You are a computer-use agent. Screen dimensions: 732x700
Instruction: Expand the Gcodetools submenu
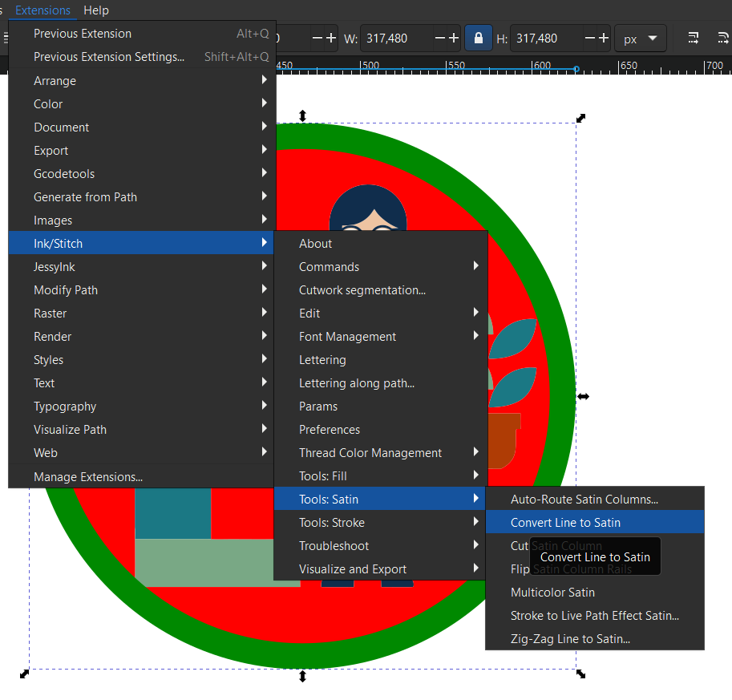click(x=143, y=174)
